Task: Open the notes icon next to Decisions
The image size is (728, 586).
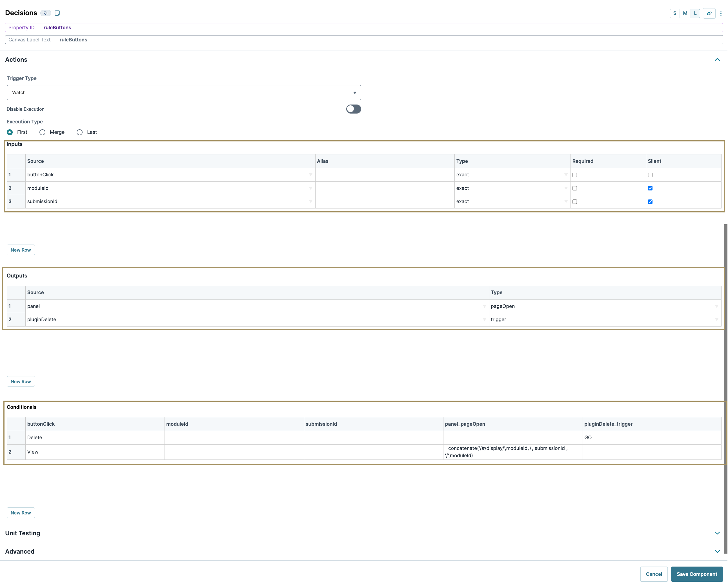Action: (x=57, y=13)
